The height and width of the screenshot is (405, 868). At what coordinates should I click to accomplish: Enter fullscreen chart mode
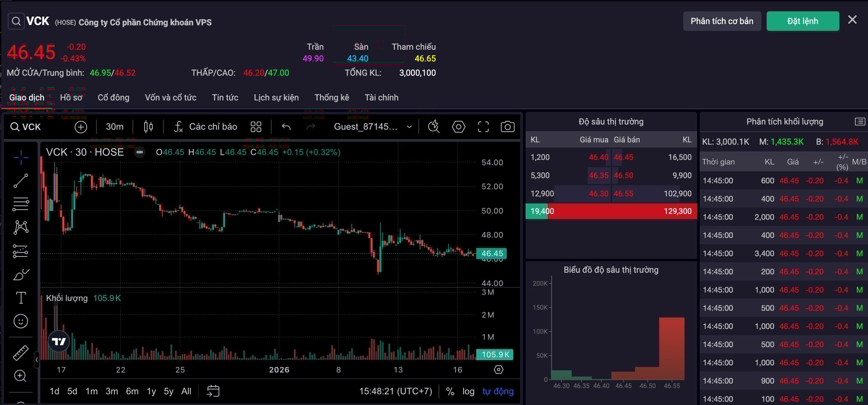[483, 127]
